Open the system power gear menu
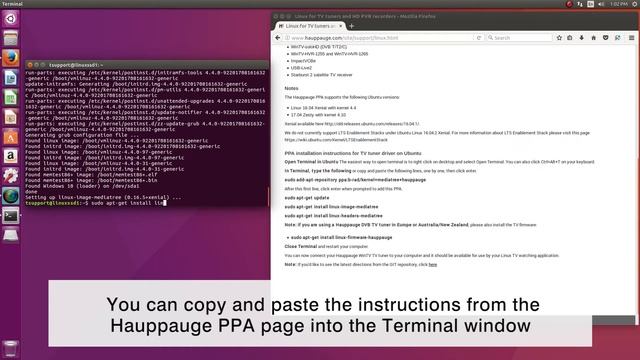The image size is (640, 360). click(x=635, y=4)
